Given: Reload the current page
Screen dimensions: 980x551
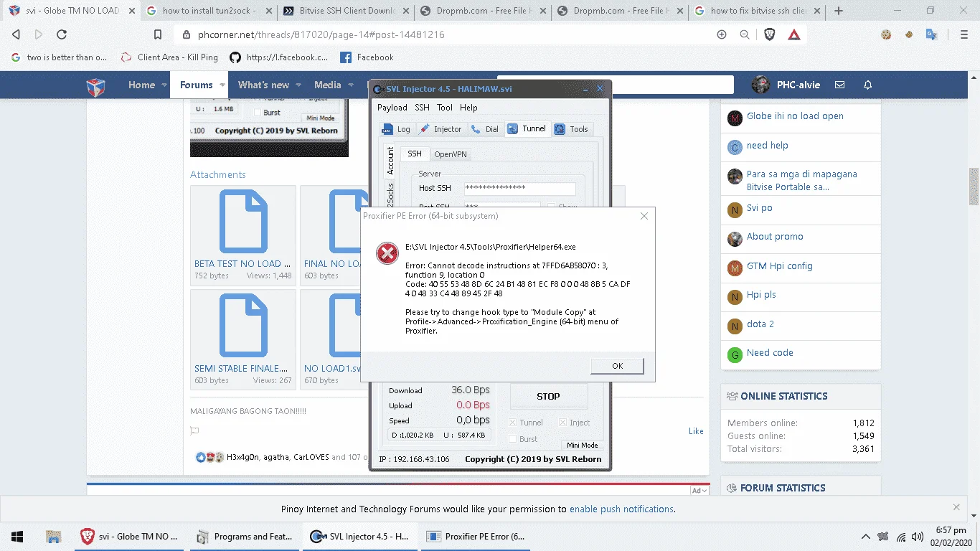Looking at the screenshot, I should 62,34.
